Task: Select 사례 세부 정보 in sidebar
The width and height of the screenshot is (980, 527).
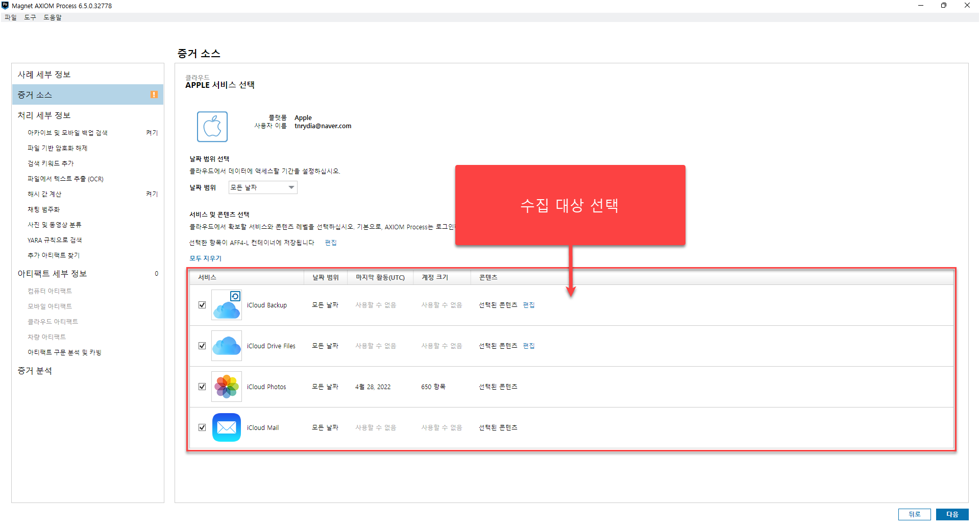Action: 44,75
